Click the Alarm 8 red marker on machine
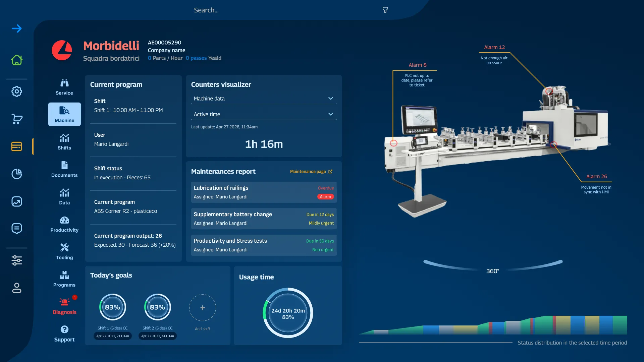This screenshot has height=362, width=644. click(393, 143)
